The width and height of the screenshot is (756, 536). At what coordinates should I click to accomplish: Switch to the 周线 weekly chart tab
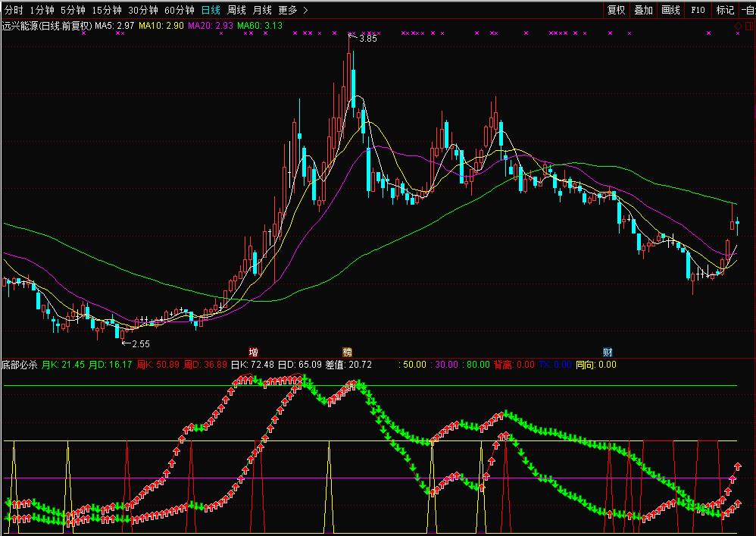click(237, 10)
